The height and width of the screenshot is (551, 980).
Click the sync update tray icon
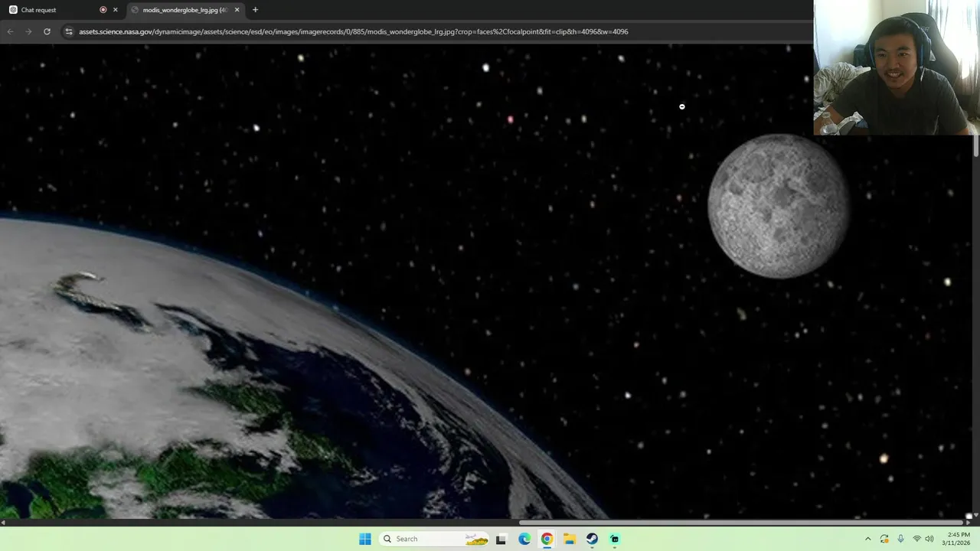click(884, 539)
